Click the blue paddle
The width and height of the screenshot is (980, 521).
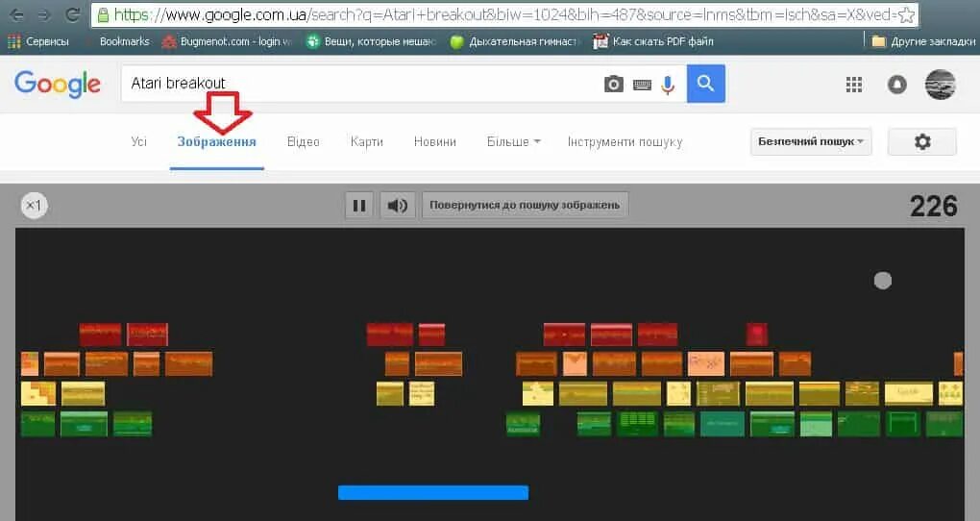(x=433, y=493)
